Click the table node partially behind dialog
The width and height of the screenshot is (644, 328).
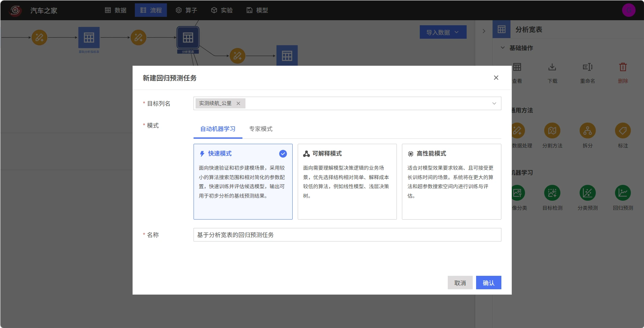pos(287,56)
